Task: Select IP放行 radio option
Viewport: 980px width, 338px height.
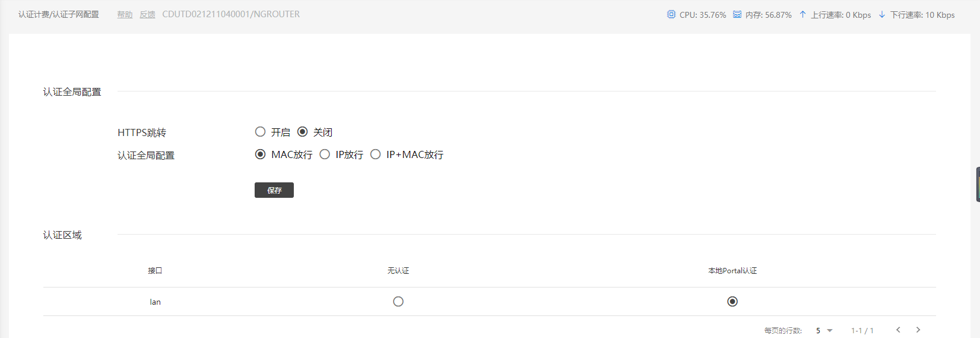Action: (x=325, y=154)
